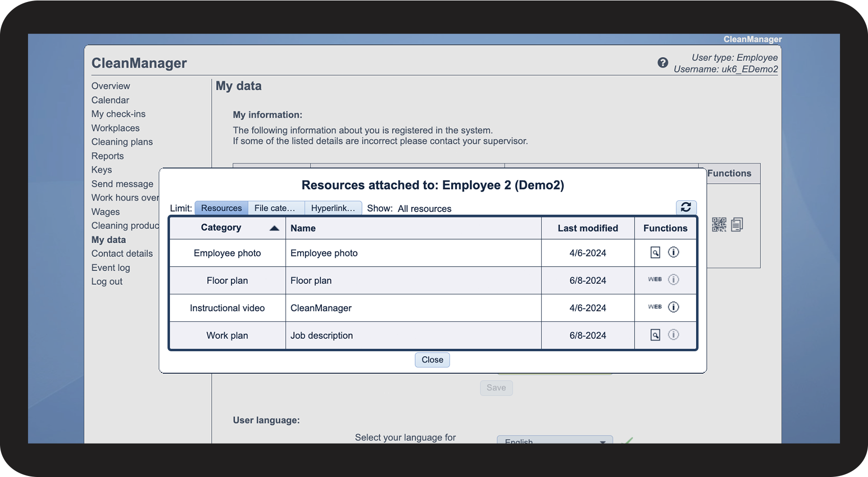Preview the Job description file
Screen dimensions: 868x477
pyautogui.click(x=655, y=335)
